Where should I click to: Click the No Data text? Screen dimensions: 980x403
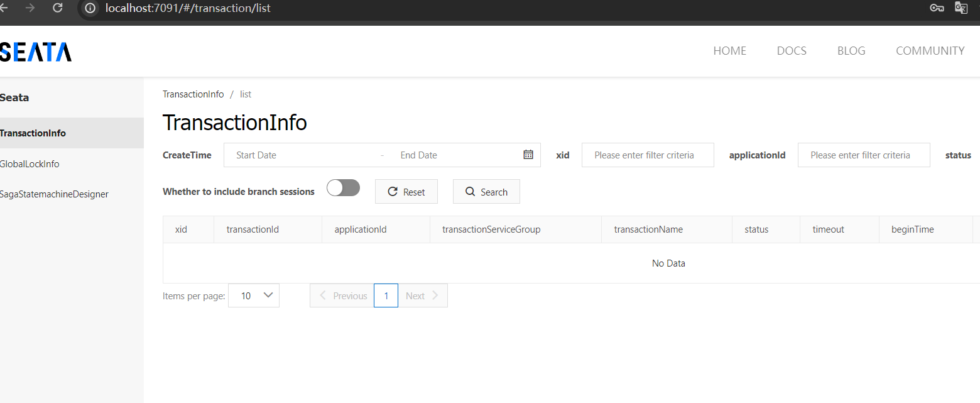coord(668,263)
